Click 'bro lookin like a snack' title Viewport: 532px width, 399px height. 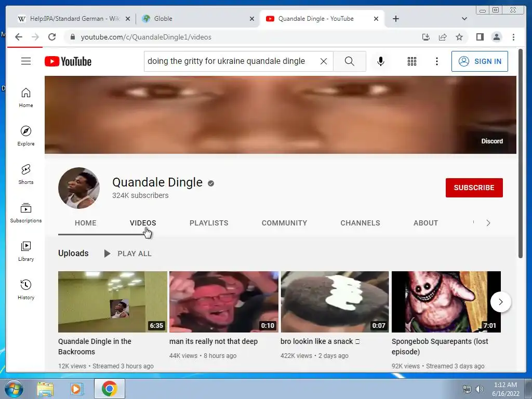(x=320, y=341)
